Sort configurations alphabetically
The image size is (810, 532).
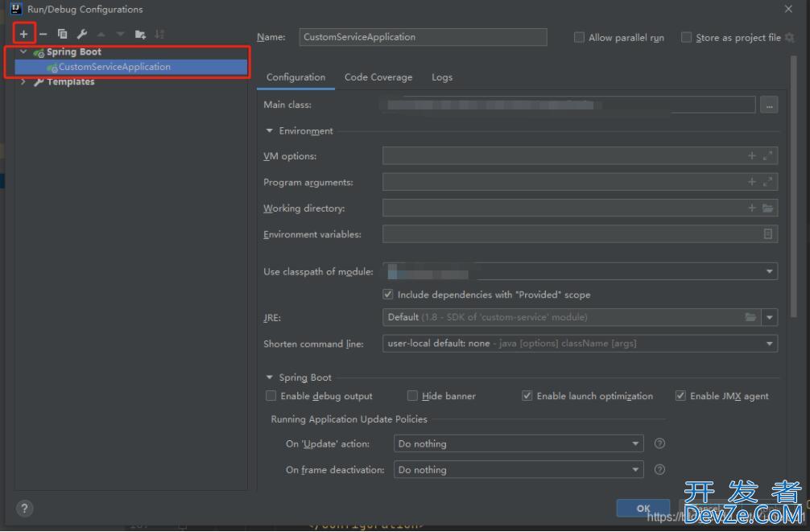[x=159, y=34]
